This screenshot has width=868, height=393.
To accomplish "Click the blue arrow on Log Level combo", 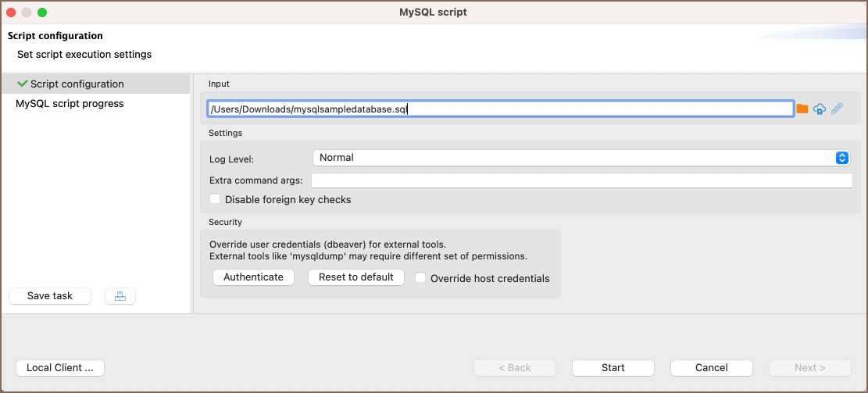I will pos(841,158).
